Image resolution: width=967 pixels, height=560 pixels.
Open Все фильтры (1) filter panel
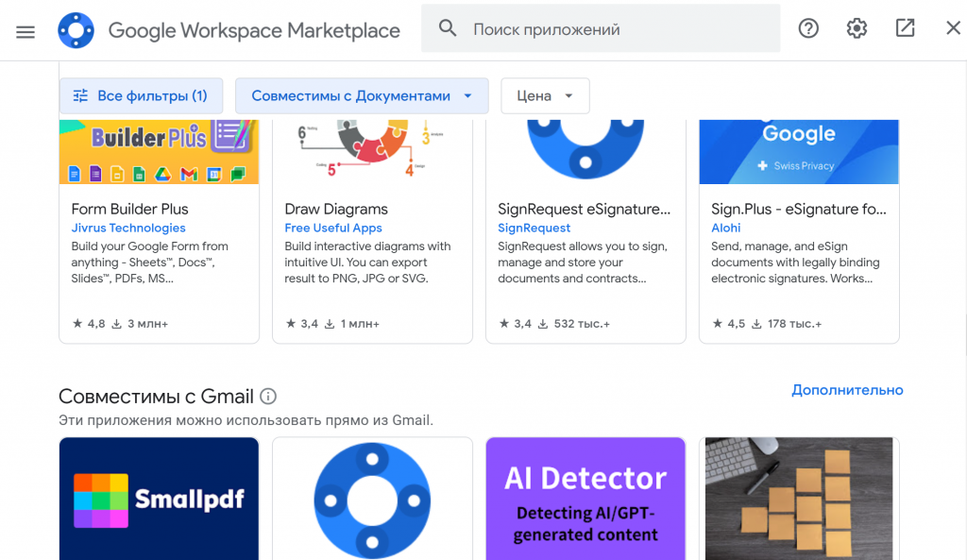coord(141,95)
